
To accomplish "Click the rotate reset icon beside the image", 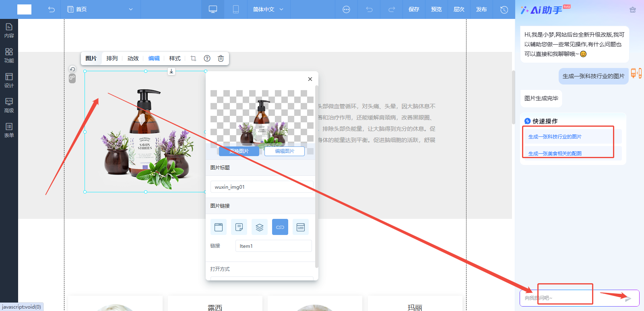I will (x=72, y=69).
